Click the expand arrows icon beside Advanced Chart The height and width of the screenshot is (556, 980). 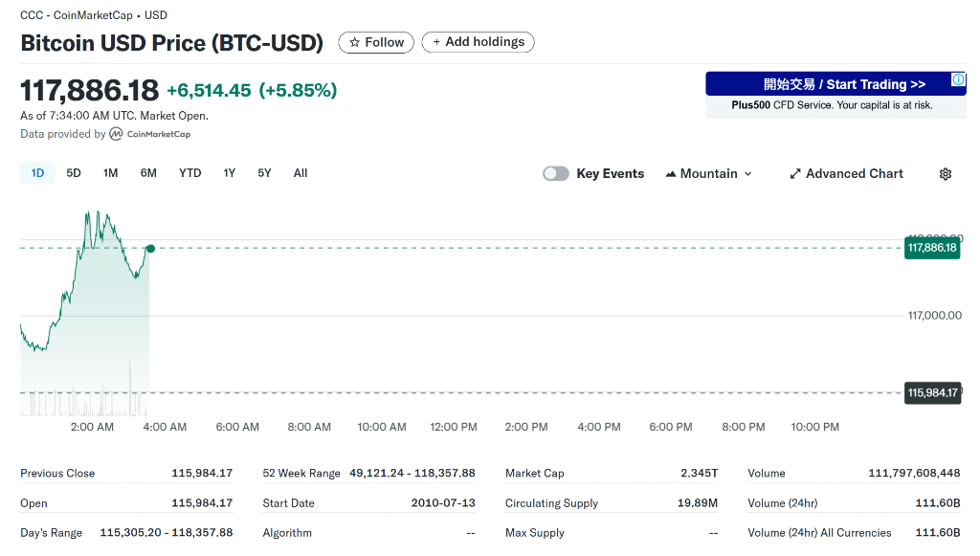[x=795, y=173]
